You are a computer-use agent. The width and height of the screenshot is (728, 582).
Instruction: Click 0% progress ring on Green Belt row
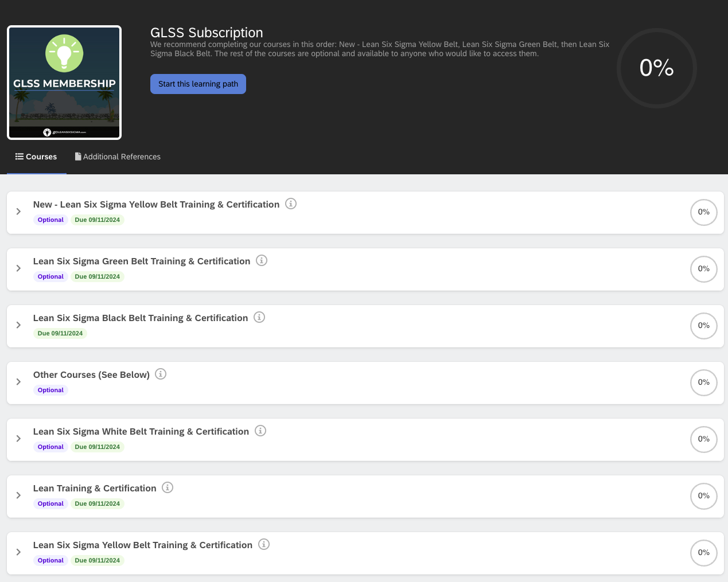pyautogui.click(x=704, y=269)
